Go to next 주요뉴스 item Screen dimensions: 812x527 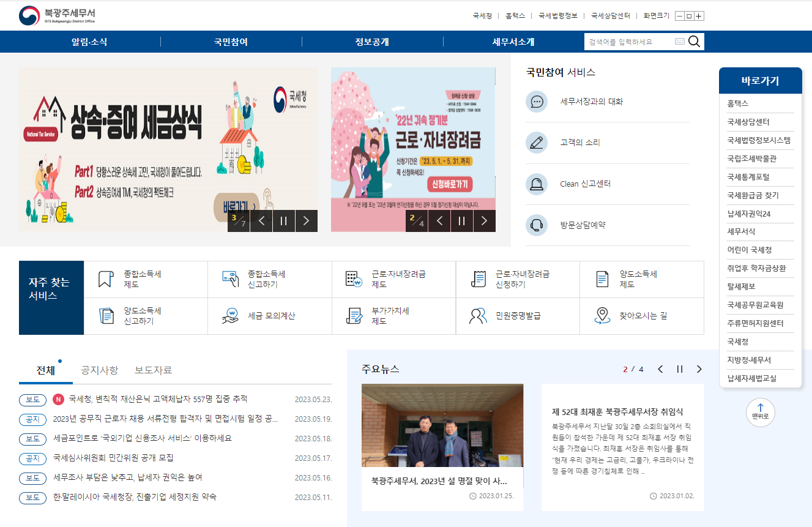coord(699,369)
